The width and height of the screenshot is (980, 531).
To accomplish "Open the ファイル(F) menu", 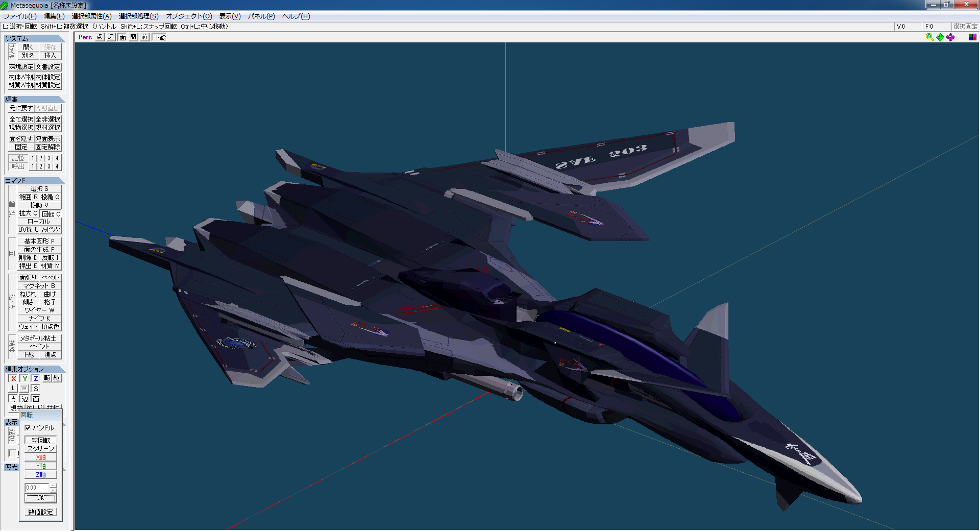I will point(20,16).
